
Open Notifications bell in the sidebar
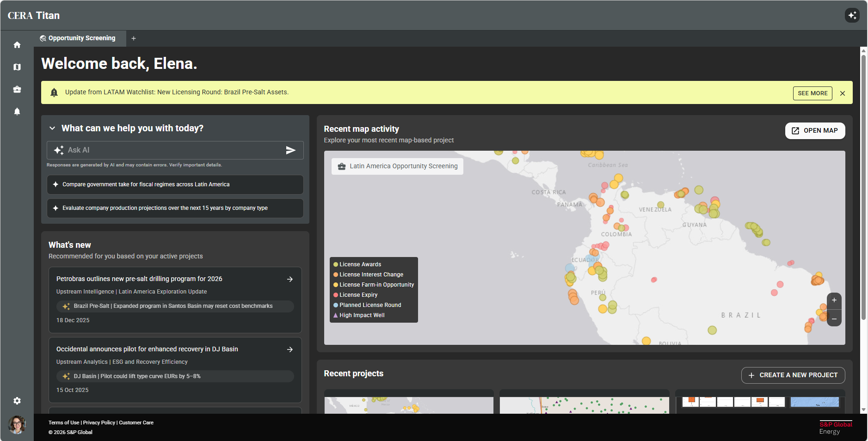[17, 111]
